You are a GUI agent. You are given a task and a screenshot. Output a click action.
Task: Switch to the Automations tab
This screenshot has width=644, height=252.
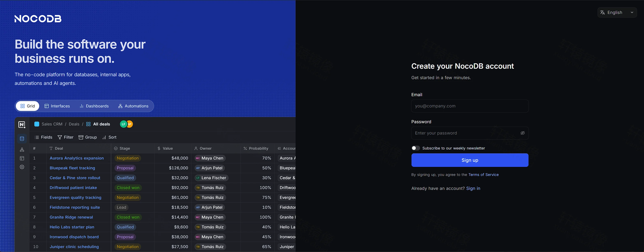click(134, 106)
